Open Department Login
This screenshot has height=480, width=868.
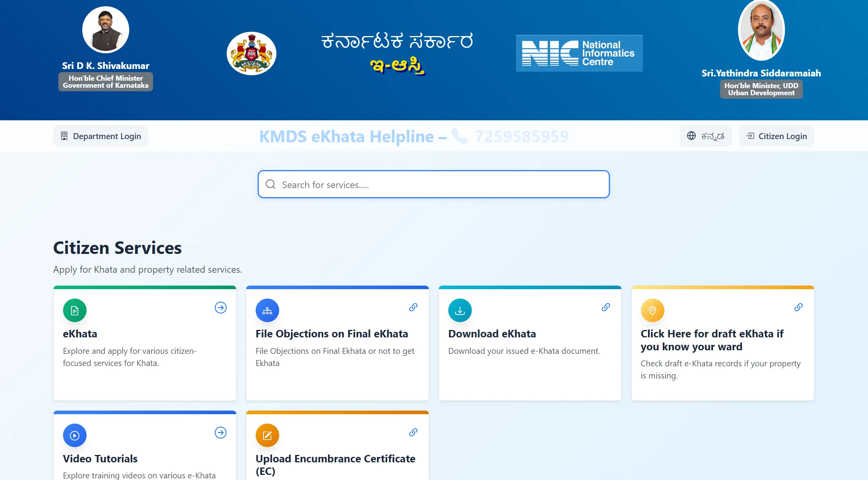(x=101, y=136)
